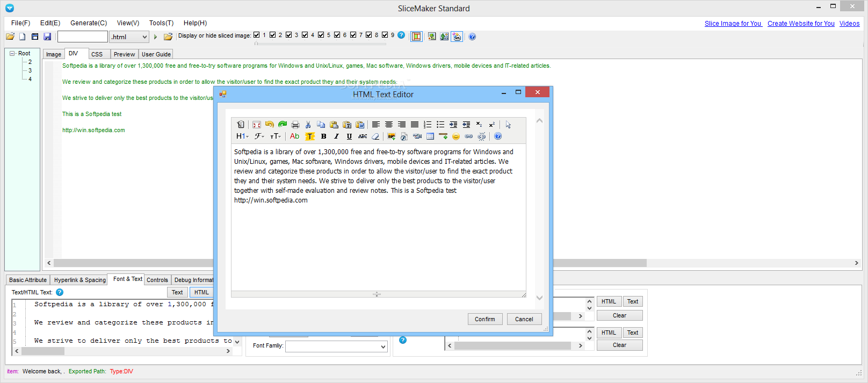Pick the yellow text highlight color tool
The image size is (868, 383).
[310, 136]
